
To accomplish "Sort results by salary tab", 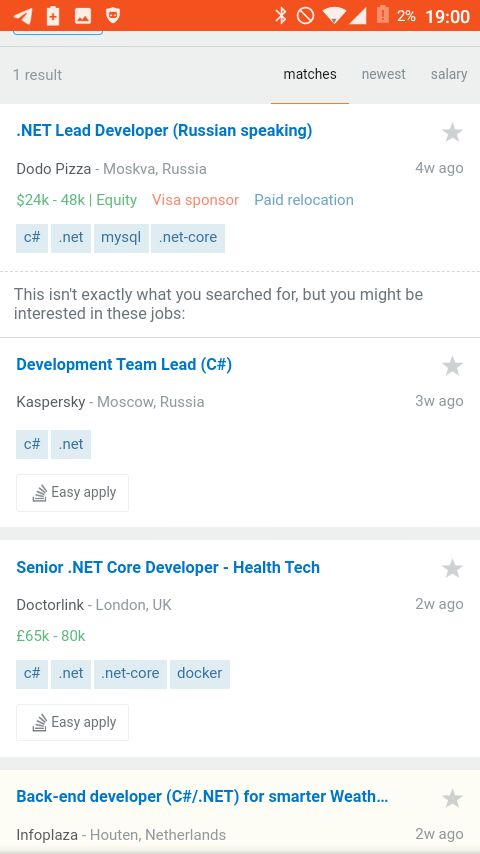I will (449, 74).
